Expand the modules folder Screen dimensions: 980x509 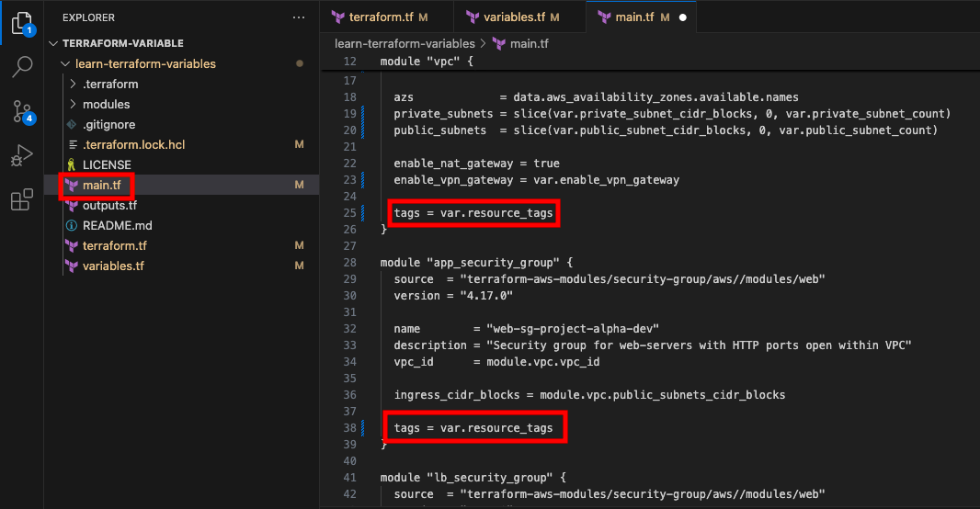click(74, 105)
